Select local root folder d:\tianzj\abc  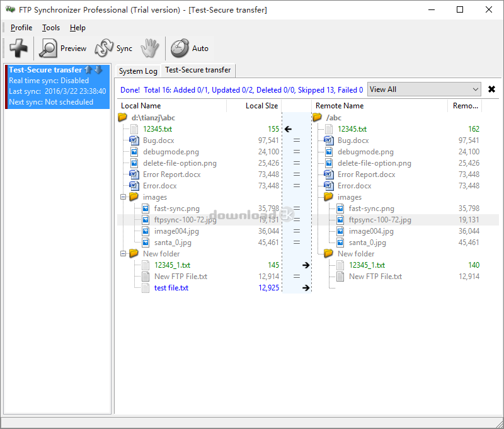pyautogui.click(x=153, y=118)
